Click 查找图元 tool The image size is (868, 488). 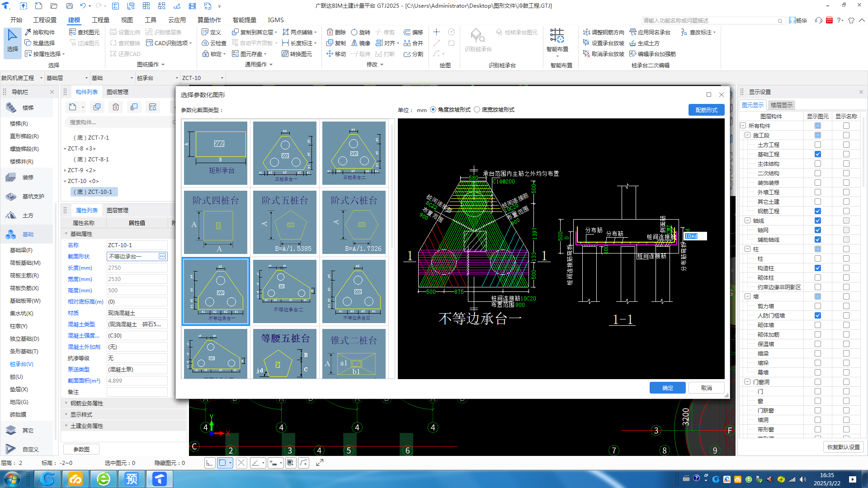[x=84, y=32]
